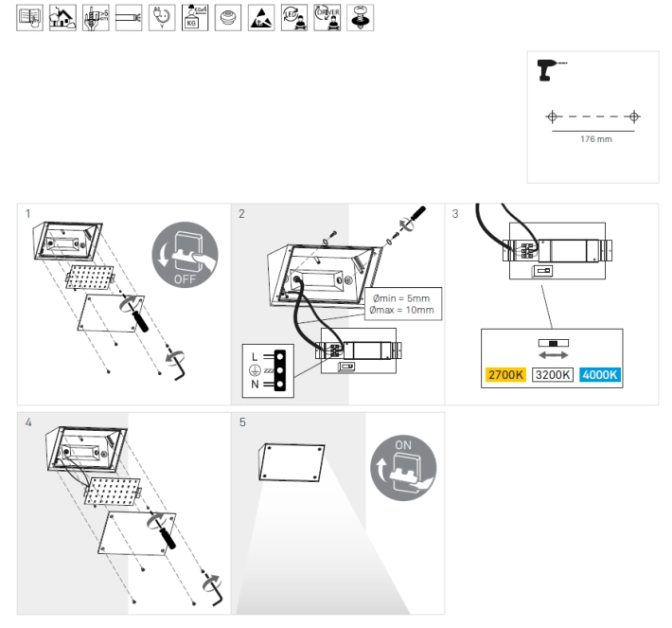Viewport: 672px width, 628px height.
Task: Click the house outdoor-use icon
Action: (x=62, y=18)
